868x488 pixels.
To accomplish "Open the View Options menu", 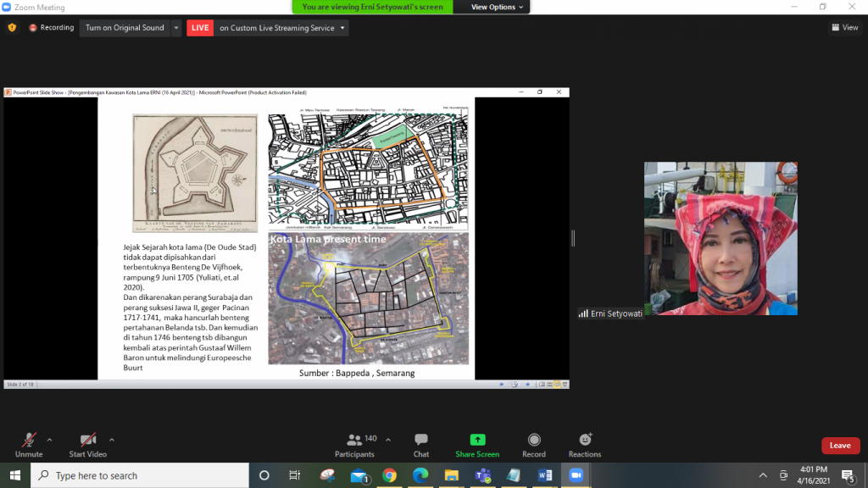I will coord(498,7).
